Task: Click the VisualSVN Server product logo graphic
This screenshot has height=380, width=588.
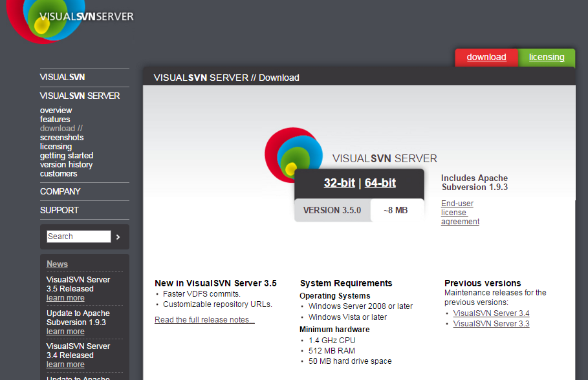Action: [x=294, y=154]
